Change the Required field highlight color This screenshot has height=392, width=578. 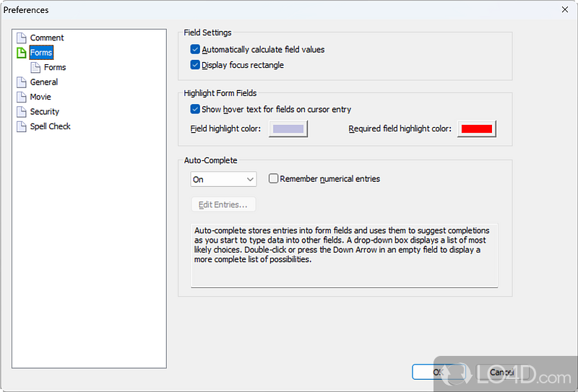[477, 129]
